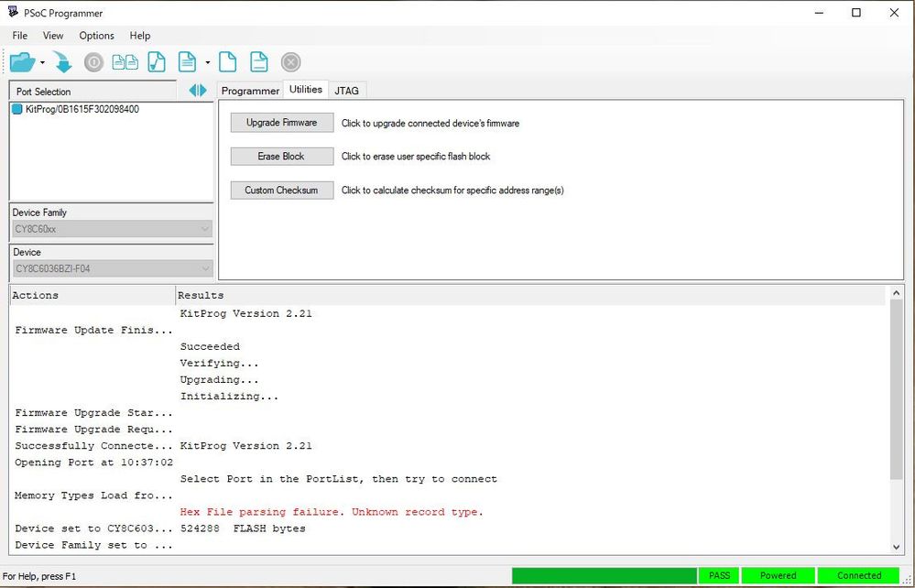Click the 'Firmware Update Finis...' log entry
Image resolution: width=915 pixels, height=588 pixels.
click(94, 330)
